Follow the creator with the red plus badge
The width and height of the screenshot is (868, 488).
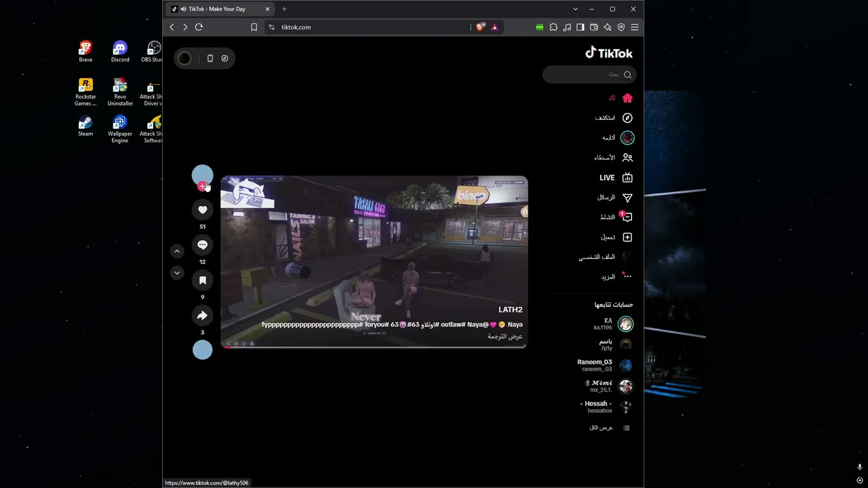(202, 186)
